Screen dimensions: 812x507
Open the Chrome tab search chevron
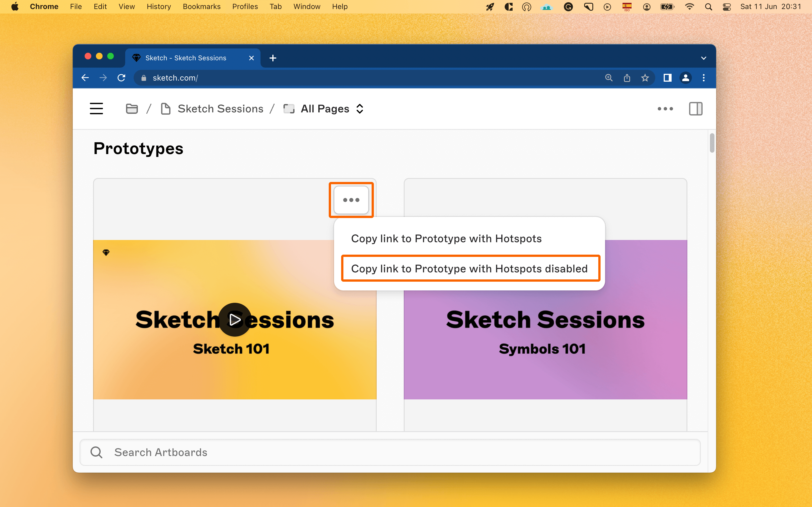[x=704, y=58]
